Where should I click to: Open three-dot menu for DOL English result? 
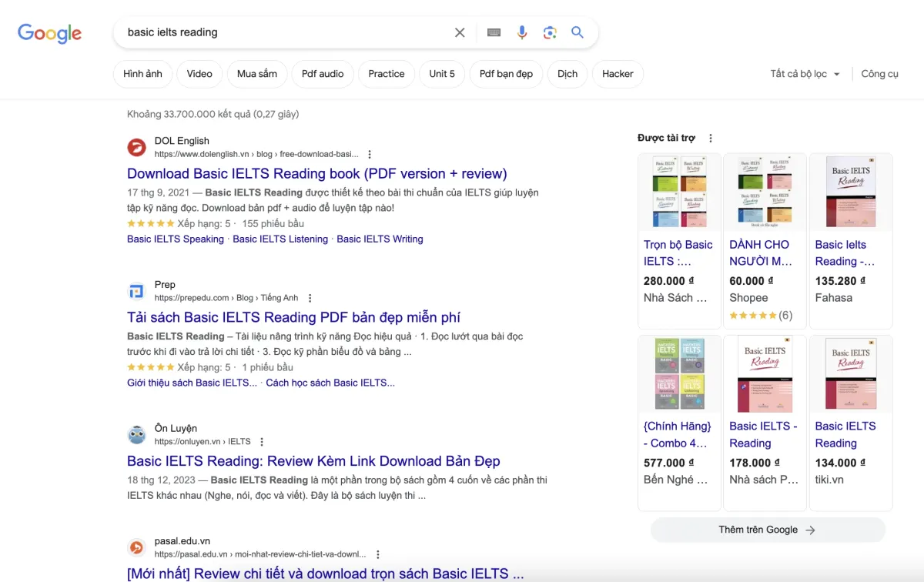[370, 154]
